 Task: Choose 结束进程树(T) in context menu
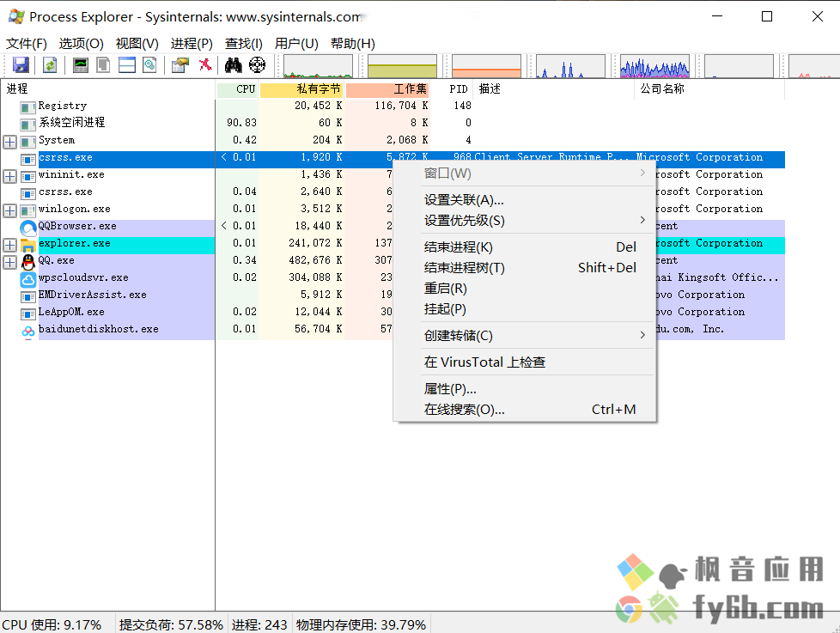[538, 268]
